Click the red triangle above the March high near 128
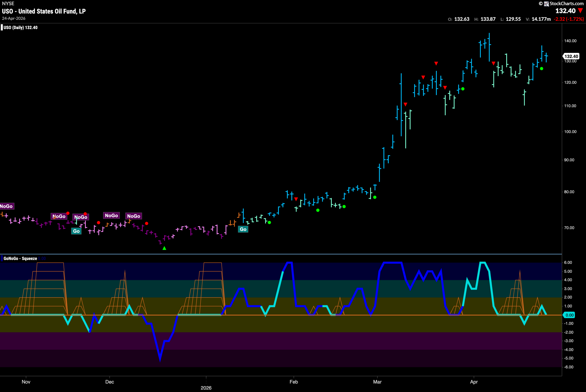Screen dimensions: 586x392 [436, 63]
